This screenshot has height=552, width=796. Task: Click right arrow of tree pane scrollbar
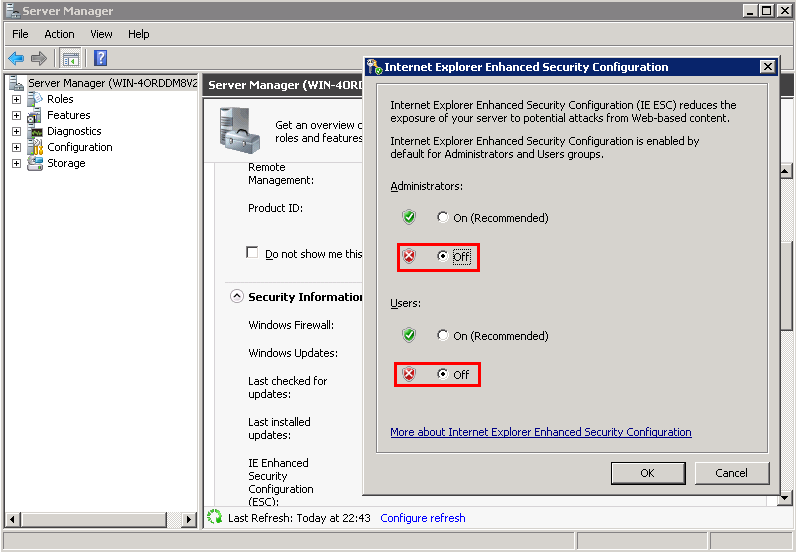tap(189, 519)
